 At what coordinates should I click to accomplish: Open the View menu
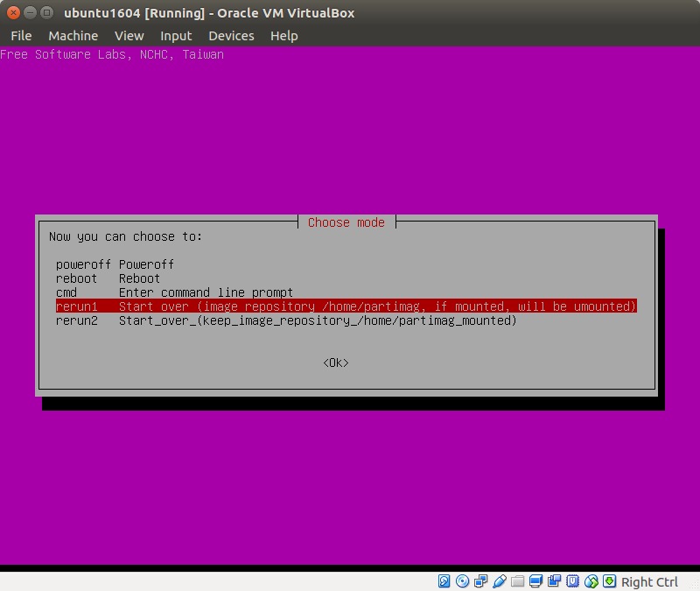tap(129, 36)
